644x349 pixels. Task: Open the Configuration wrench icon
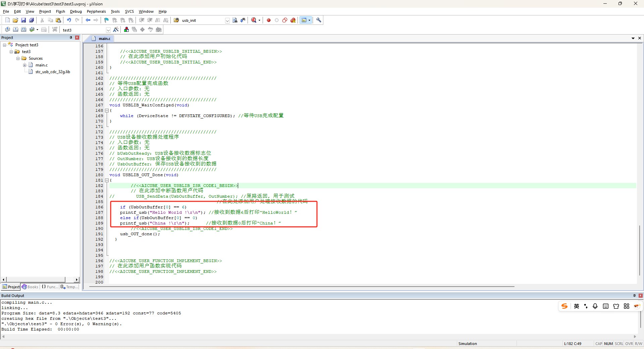pos(319,20)
